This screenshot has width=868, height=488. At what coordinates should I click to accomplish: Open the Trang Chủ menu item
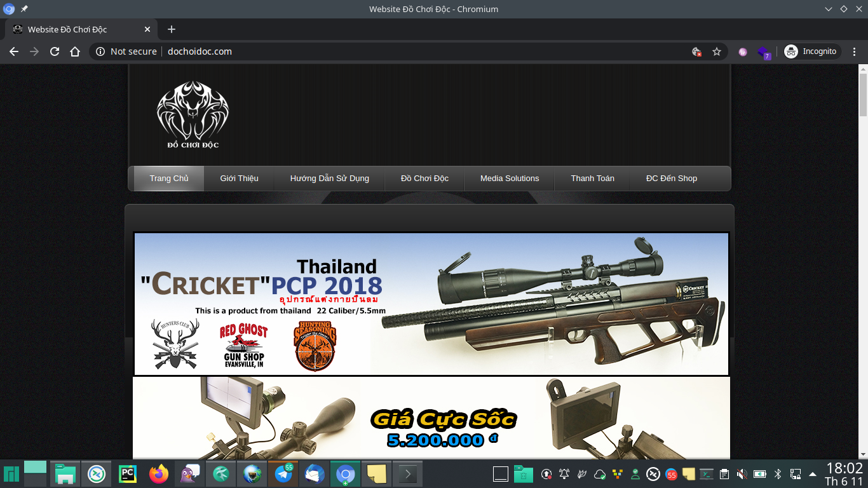click(169, 179)
